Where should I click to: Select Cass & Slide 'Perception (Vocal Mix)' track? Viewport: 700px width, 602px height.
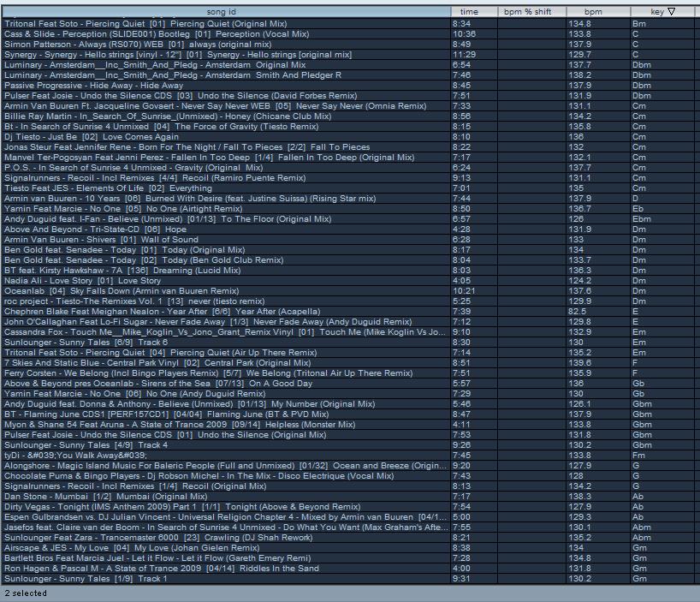coord(348,34)
